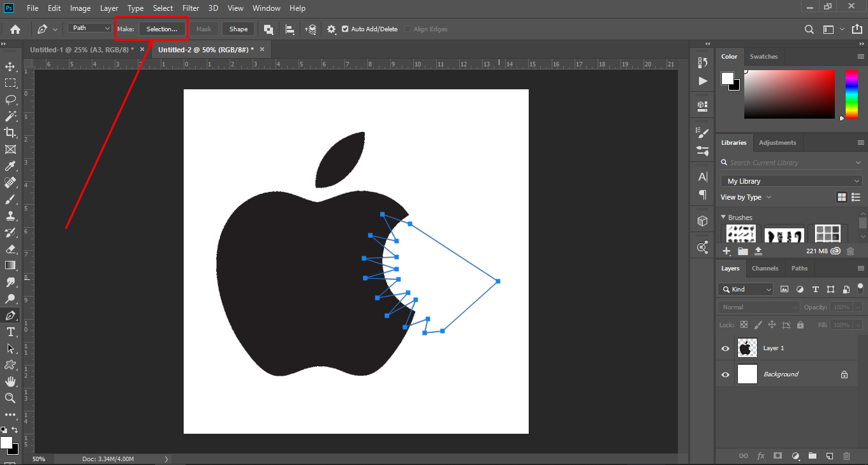
Task: Open the search magnifier icon
Action: pyautogui.click(x=809, y=29)
